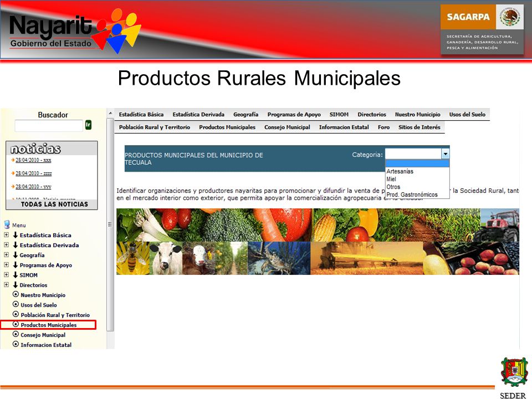Open Foro in top menu bar
The width and height of the screenshot is (532, 399).
pos(383,127)
